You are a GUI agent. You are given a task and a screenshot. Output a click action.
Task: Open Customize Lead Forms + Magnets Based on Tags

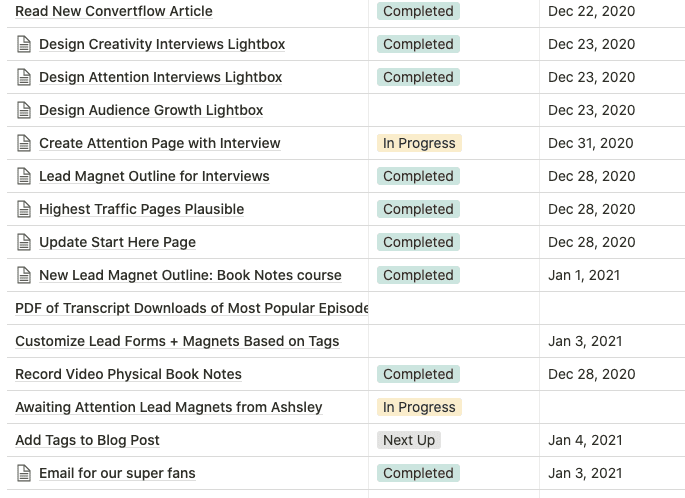click(x=177, y=341)
